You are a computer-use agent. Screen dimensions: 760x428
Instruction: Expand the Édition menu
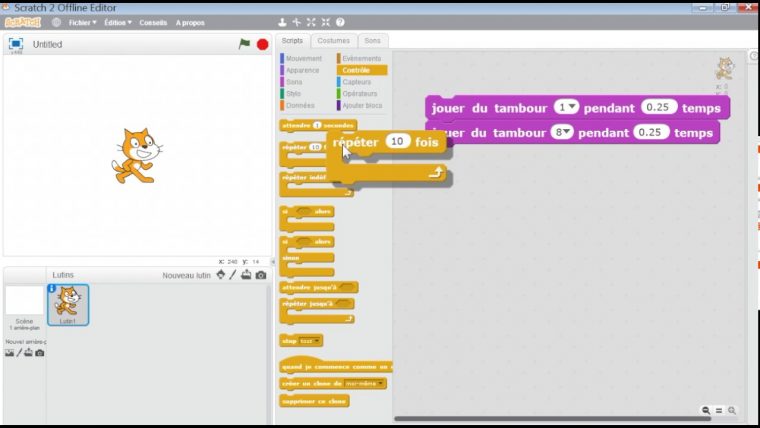click(x=117, y=22)
